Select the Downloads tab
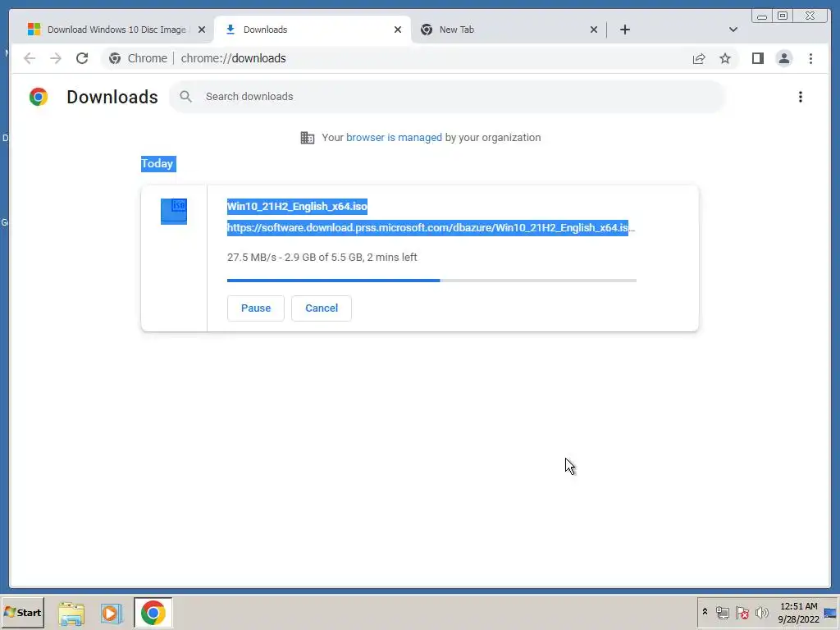 click(313, 30)
